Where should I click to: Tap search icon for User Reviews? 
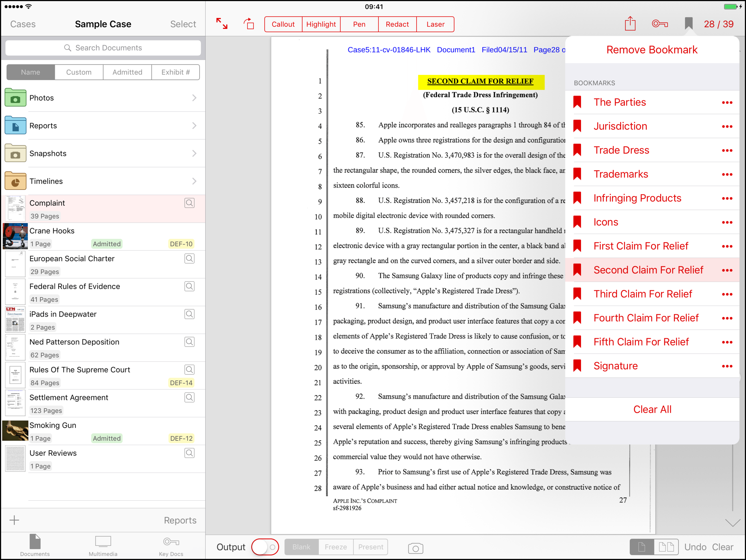click(189, 453)
